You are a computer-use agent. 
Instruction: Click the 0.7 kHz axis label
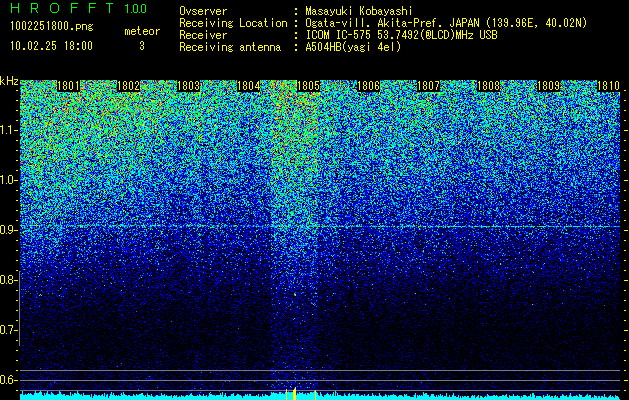pos(9,330)
